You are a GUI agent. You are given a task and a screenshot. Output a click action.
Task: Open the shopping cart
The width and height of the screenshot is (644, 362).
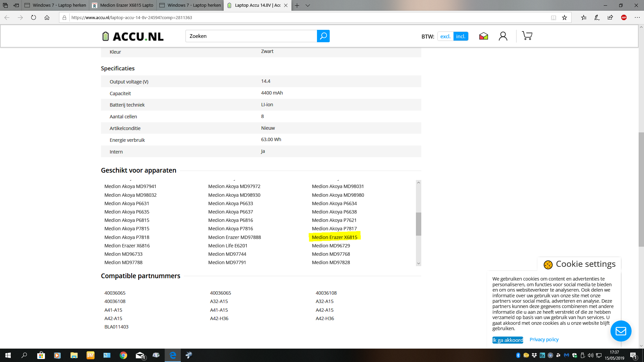point(527,36)
